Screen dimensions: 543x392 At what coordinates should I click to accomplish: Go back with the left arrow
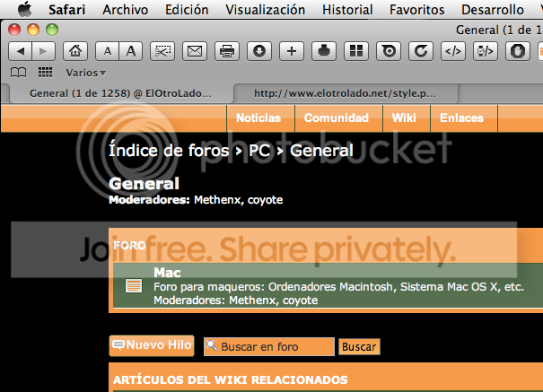click(x=22, y=50)
